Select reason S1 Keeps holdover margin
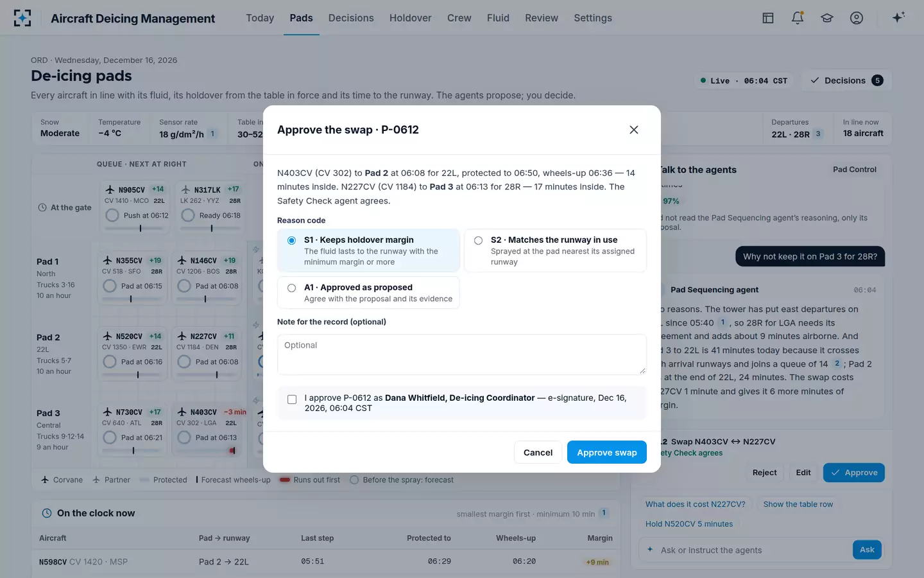The height and width of the screenshot is (578, 924). (368, 250)
